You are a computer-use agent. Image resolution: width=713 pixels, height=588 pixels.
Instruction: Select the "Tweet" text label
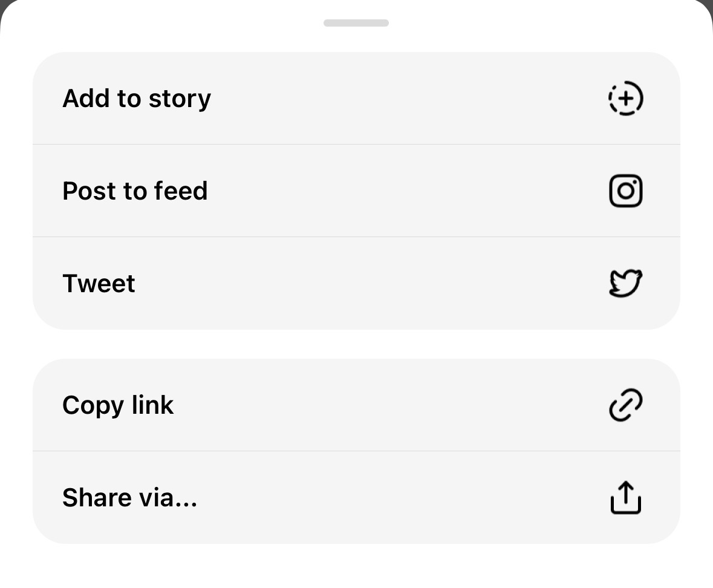click(99, 283)
